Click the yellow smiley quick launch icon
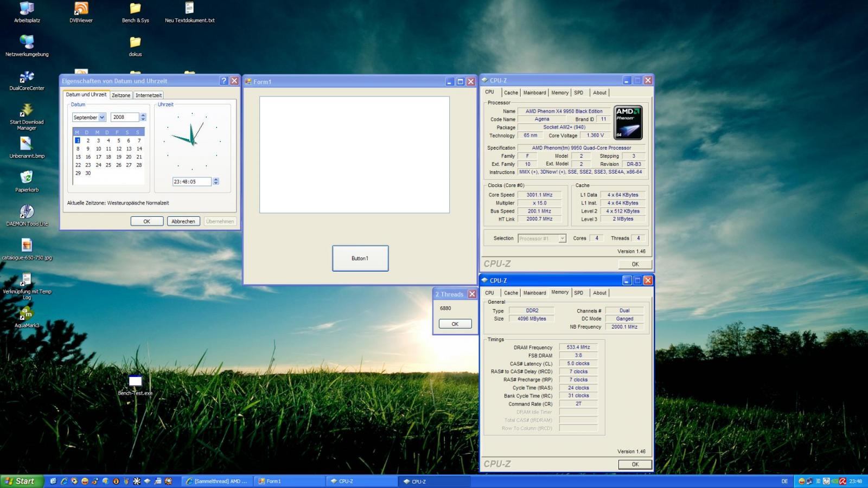This screenshot has height=488, width=868. (x=85, y=481)
